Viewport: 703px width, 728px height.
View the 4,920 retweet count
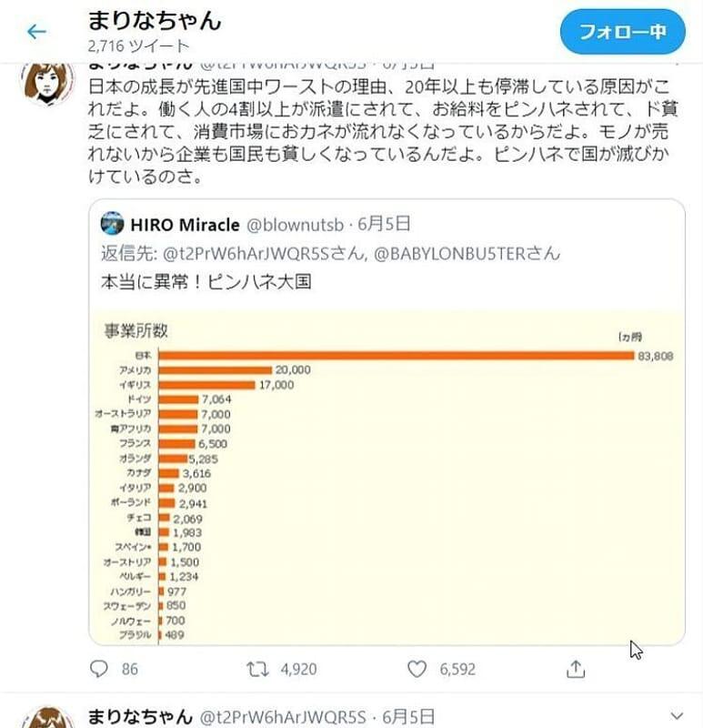pos(298,669)
